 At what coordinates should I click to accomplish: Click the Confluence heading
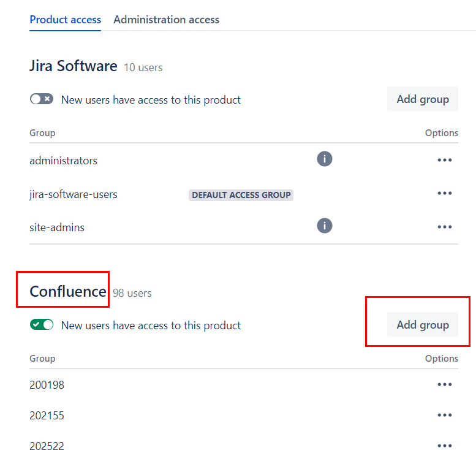(68, 292)
